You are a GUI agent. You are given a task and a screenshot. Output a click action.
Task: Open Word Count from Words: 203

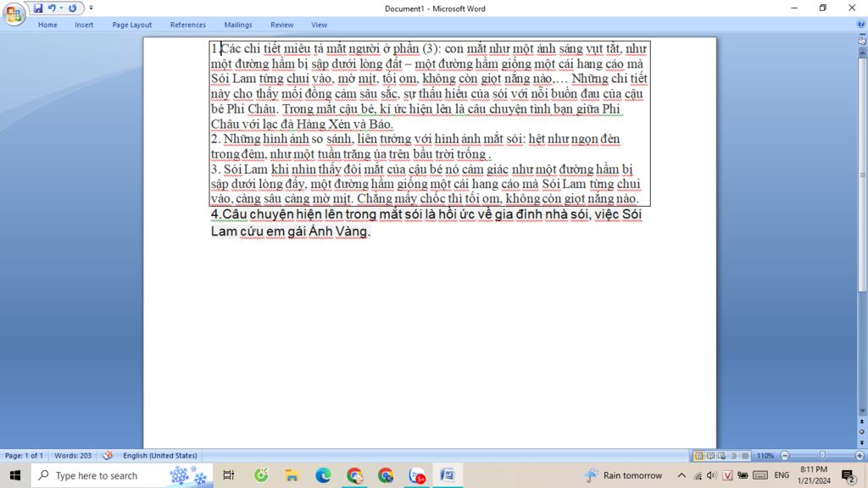point(73,455)
